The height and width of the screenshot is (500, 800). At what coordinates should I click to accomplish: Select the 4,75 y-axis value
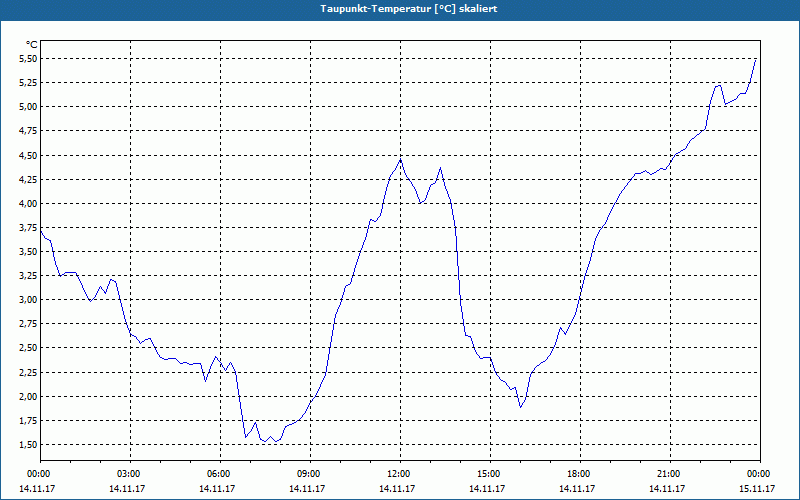point(28,131)
